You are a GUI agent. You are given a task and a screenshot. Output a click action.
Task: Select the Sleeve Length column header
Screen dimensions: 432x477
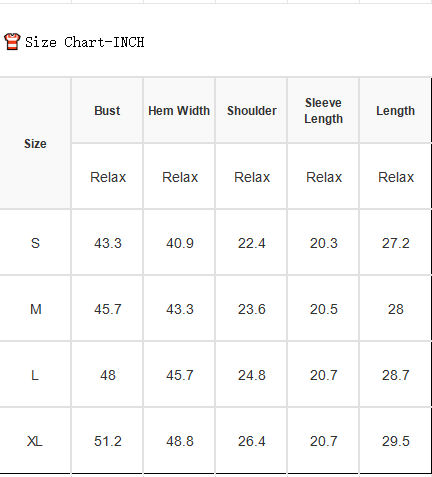(323, 111)
